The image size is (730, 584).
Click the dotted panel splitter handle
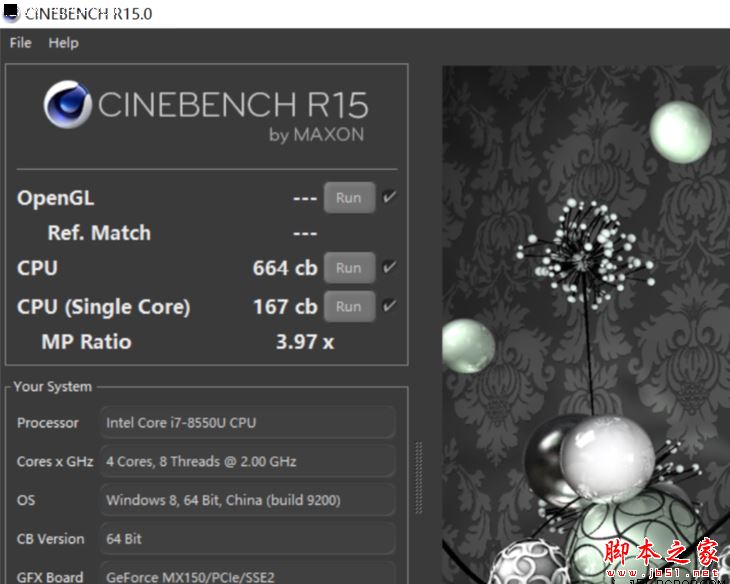coord(419,477)
